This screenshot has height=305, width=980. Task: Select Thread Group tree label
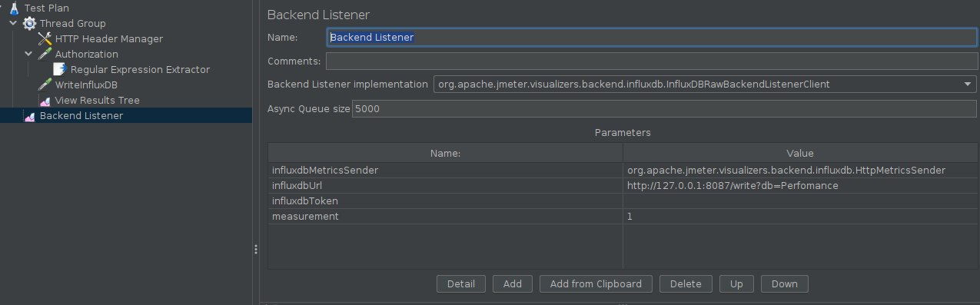coord(73,23)
